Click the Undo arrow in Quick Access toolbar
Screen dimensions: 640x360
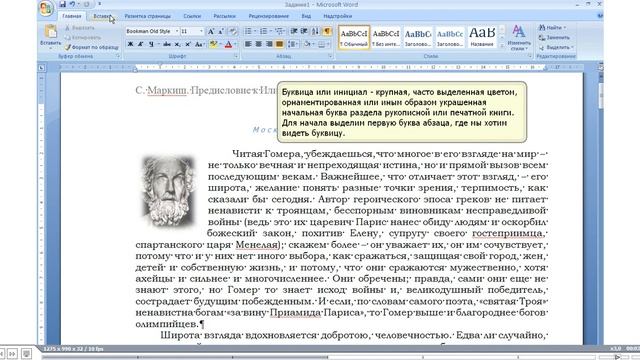pos(72,4)
